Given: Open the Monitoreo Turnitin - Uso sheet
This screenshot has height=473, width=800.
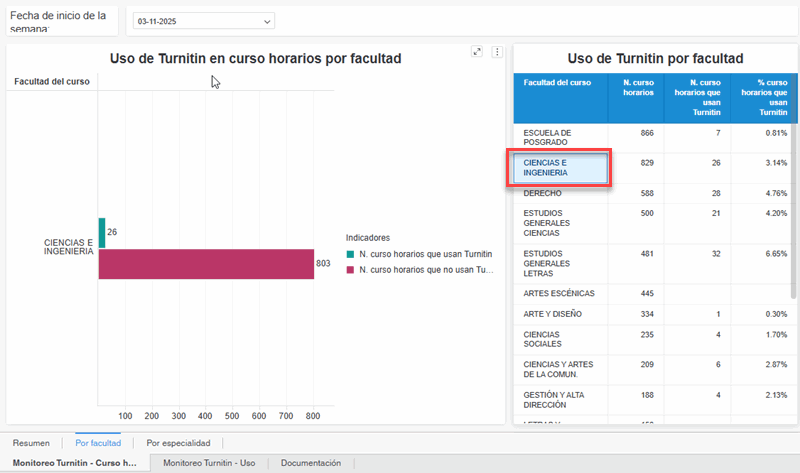Looking at the screenshot, I should [x=209, y=463].
